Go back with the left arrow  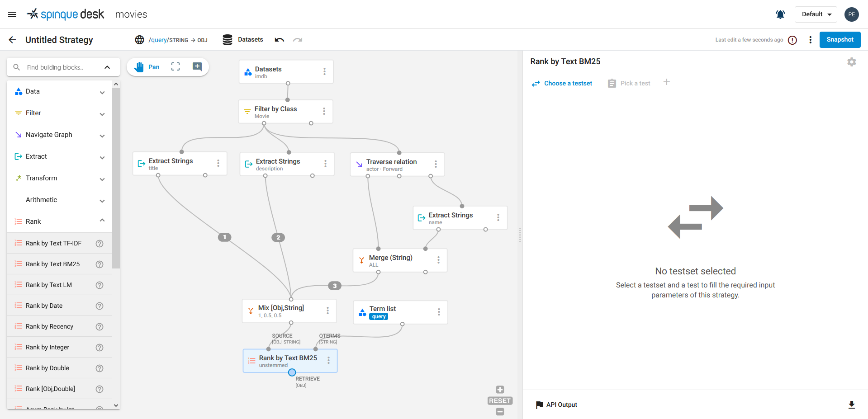pyautogui.click(x=12, y=40)
